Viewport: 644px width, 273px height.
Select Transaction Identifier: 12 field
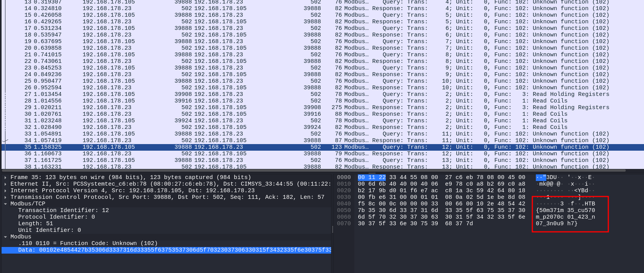[x=64, y=210]
